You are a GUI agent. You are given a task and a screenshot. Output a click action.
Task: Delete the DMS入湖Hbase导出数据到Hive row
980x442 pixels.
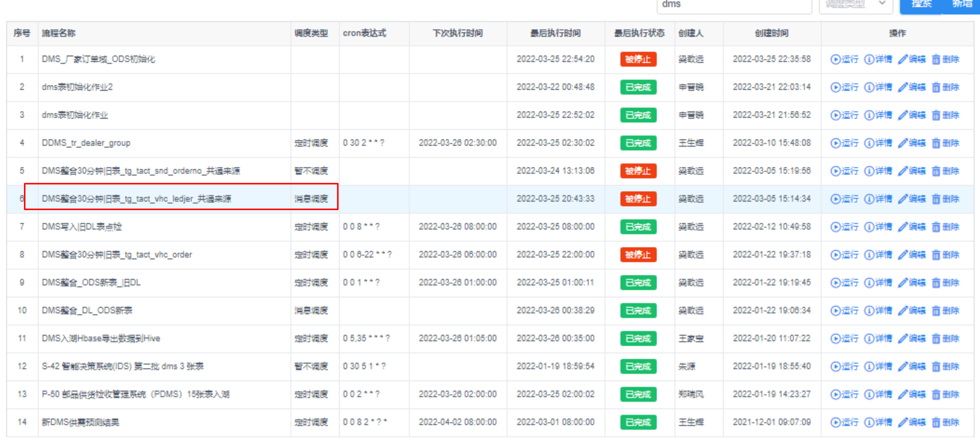pos(946,338)
